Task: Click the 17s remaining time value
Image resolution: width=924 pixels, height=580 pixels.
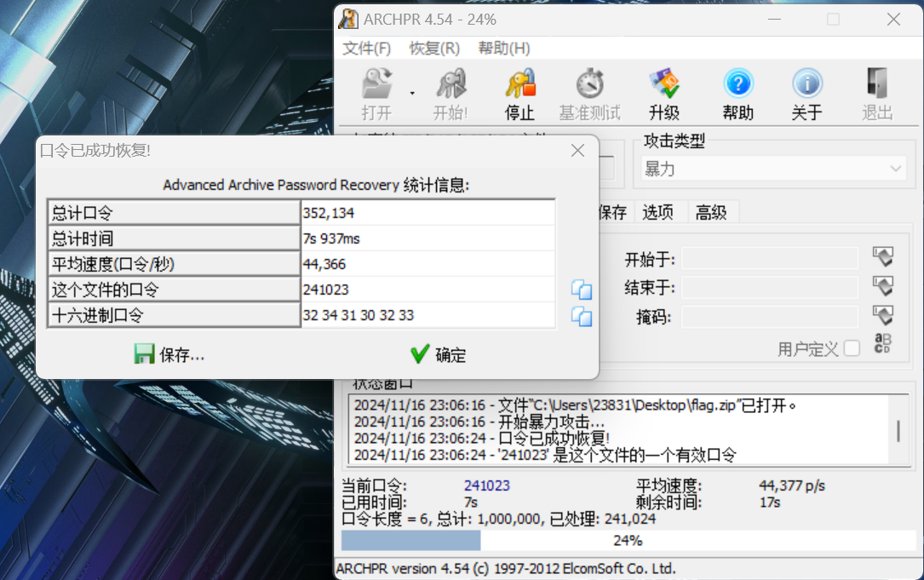Action: 770,502
